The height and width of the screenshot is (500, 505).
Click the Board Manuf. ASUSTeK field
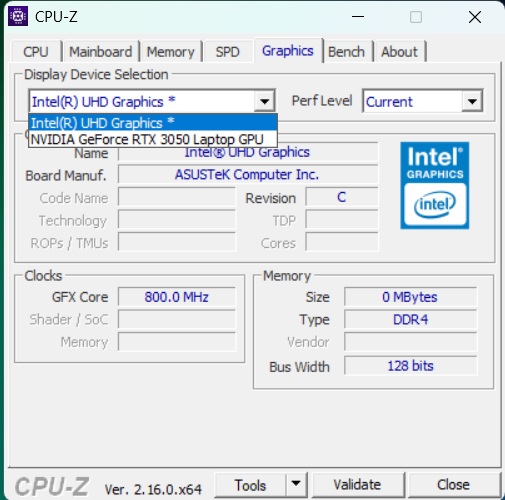(x=248, y=174)
